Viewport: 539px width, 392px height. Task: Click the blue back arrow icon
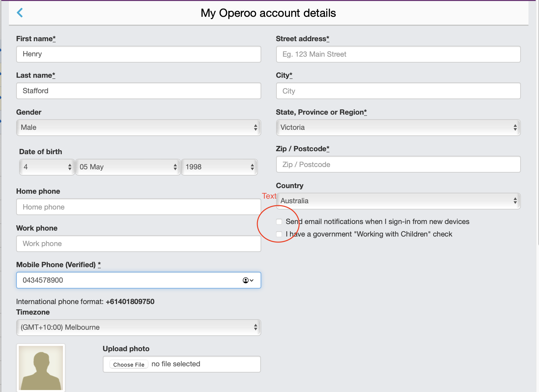(20, 13)
